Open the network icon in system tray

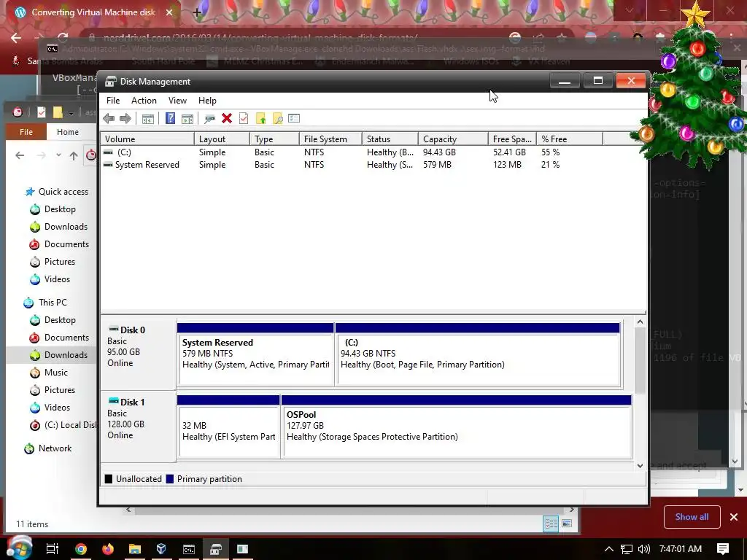pos(627,549)
